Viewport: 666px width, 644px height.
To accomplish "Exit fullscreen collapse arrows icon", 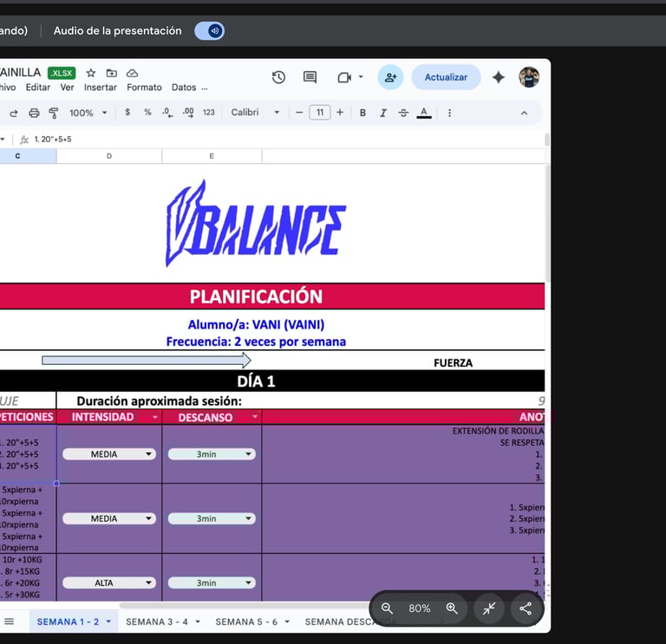I will [x=489, y=608].
